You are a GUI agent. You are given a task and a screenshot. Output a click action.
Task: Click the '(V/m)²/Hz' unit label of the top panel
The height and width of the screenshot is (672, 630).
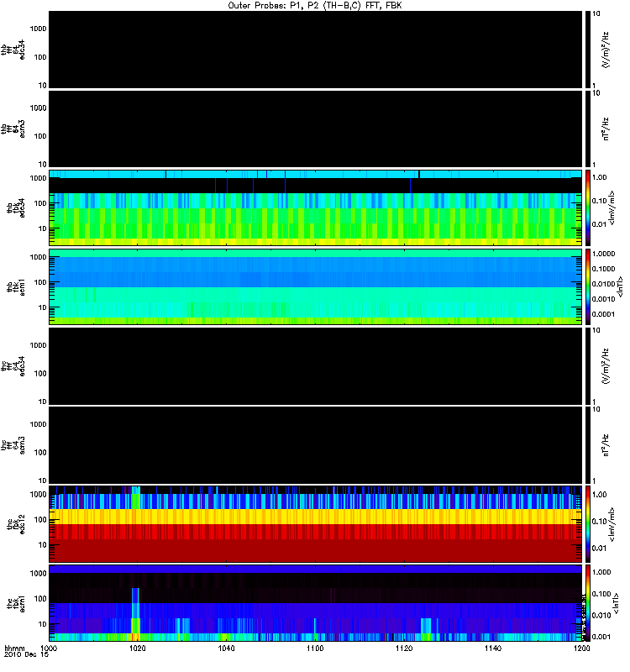(x=606, y=50)
